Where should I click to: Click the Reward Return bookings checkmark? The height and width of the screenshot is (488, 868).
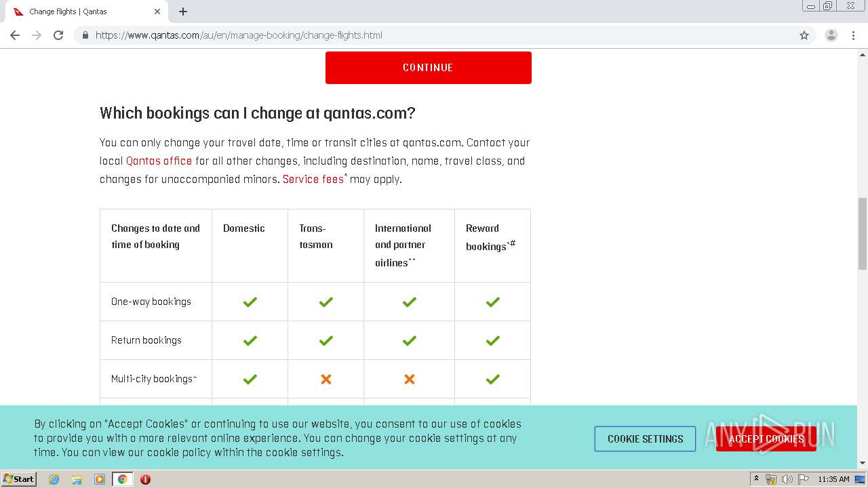tap(493, 340)
